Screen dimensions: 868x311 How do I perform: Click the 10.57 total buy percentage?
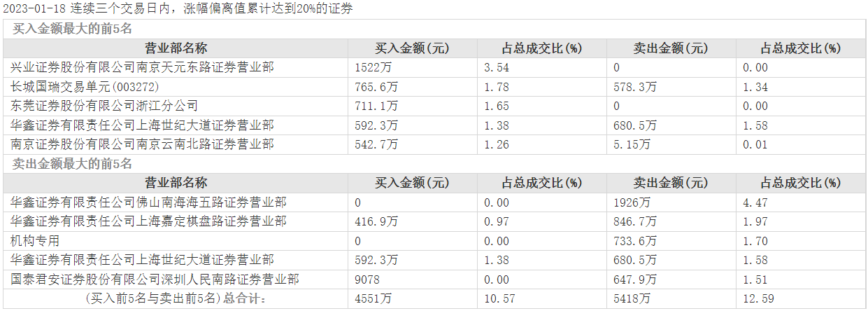coord(497,300)
